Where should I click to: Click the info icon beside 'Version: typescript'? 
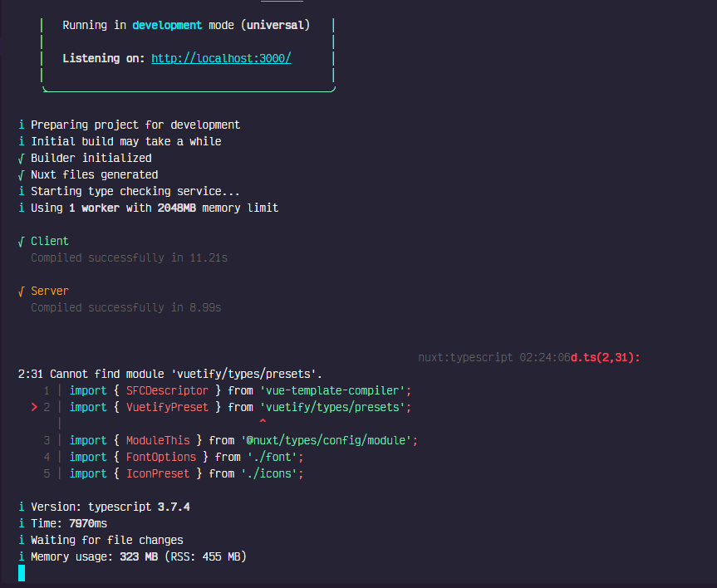(x=21, y=507)
